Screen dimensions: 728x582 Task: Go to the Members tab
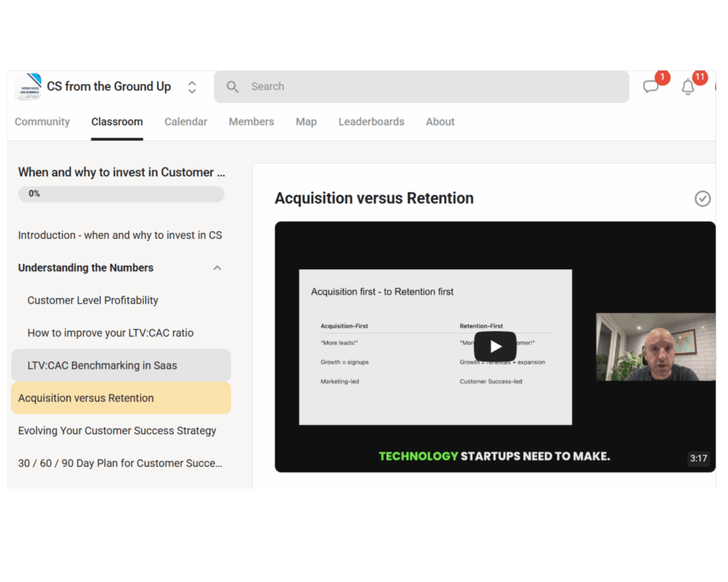[251, 122]
